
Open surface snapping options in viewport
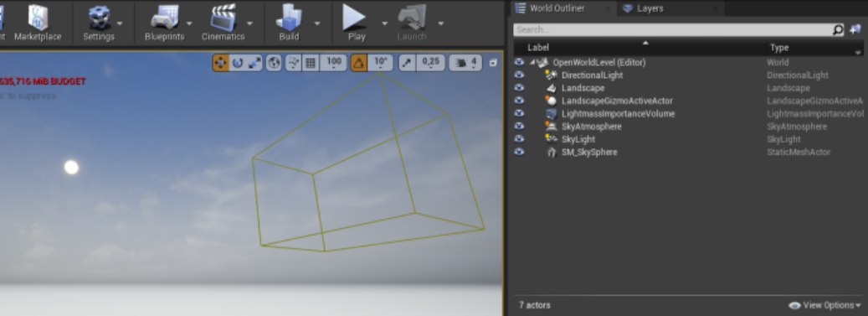tap(294, 63)
